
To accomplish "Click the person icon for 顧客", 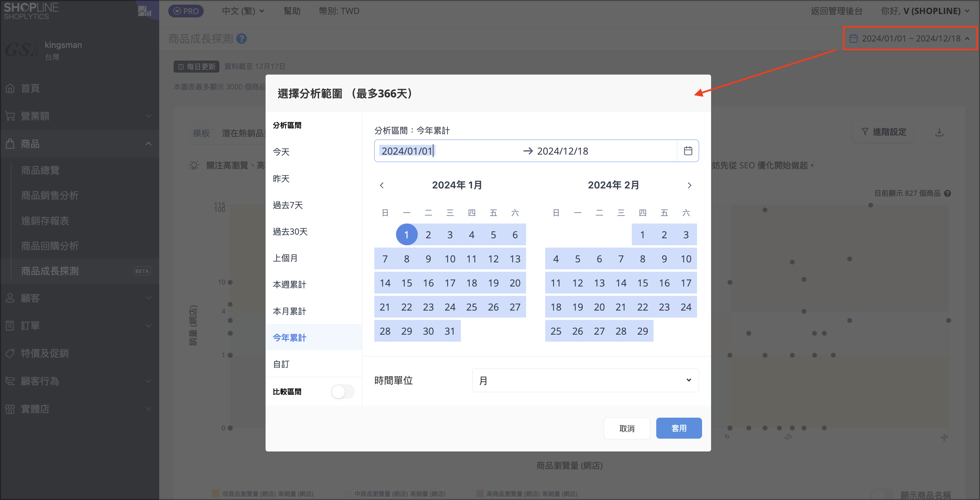I will (10, 298).
